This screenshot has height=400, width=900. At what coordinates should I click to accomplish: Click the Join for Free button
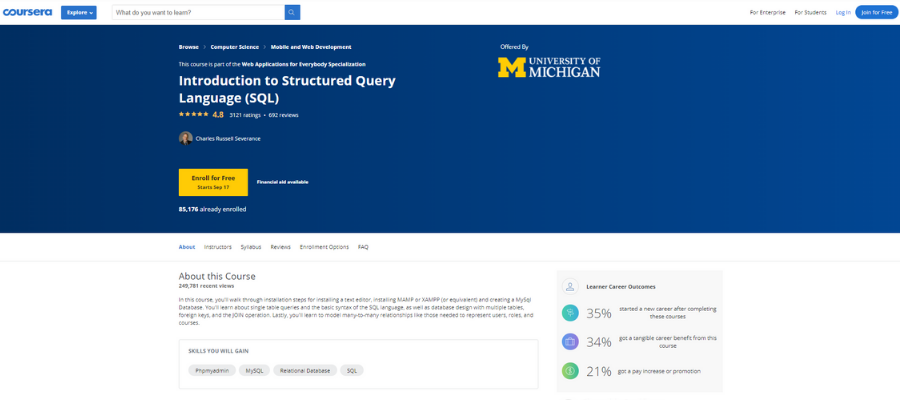[x=876, y=12]
